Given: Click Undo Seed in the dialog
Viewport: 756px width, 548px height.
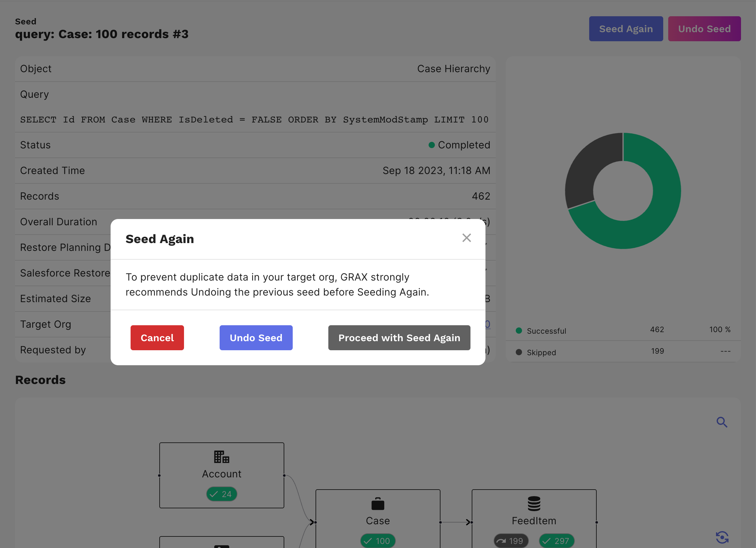Looking at the screenshot, I should click(256, 338).
